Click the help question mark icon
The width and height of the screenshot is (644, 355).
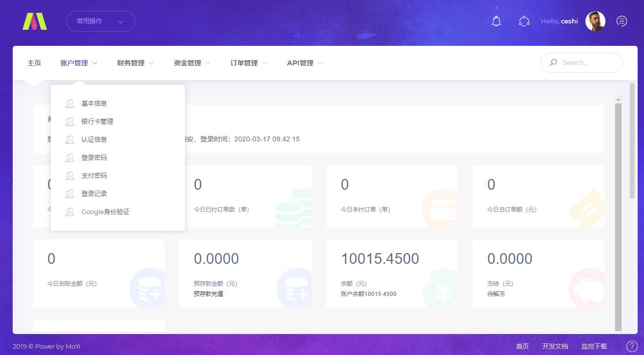pyautogui.click(x=632, y=346)
